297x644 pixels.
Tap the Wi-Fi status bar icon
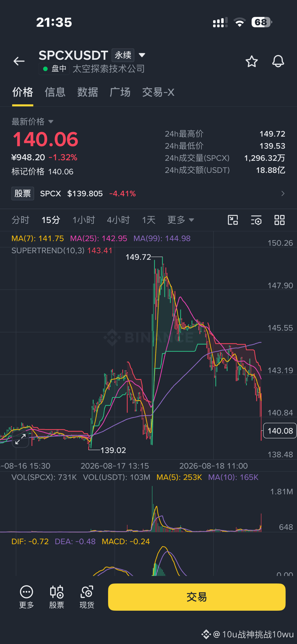pyautogui.click(x=240, y=22)
